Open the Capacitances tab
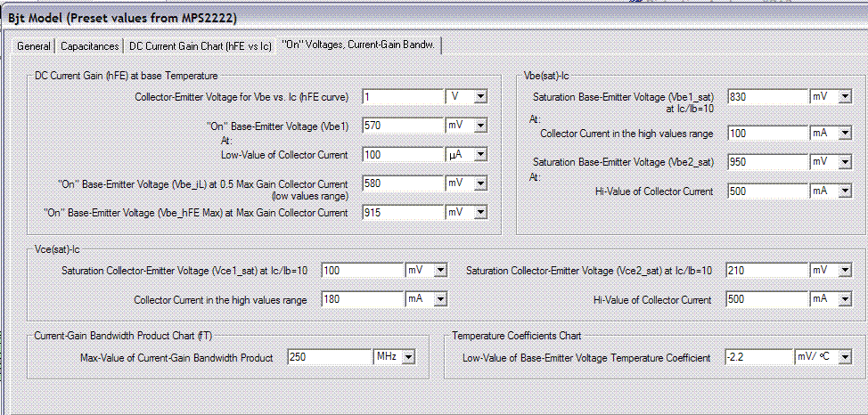This screenshot has width=868, height=415. tap(90, 46)
